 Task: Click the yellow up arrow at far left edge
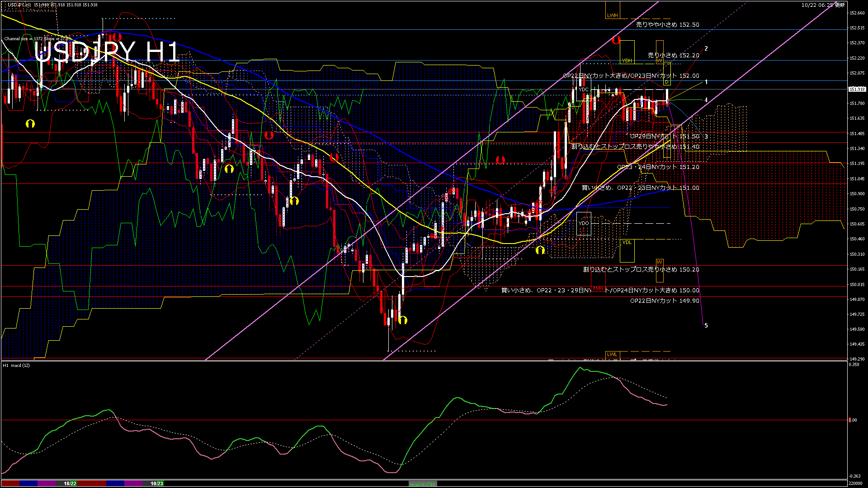[x=30, y=123]
